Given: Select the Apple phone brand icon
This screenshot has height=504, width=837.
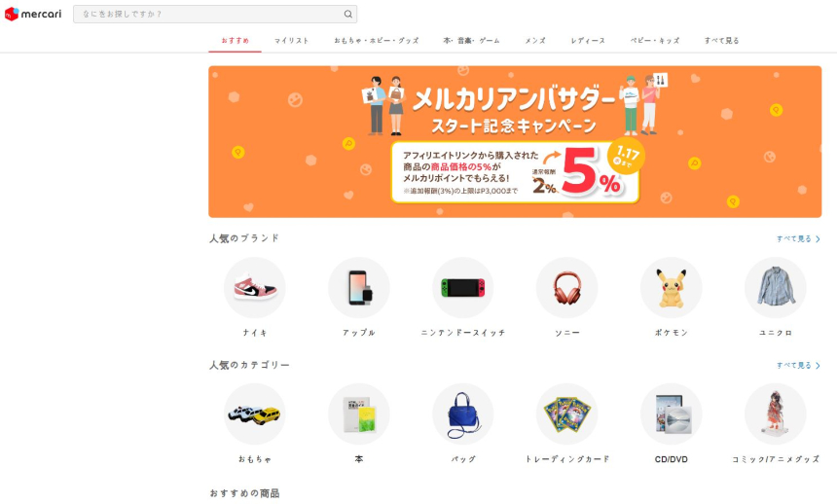Looking at the screenshot, I should click(359, 288).
